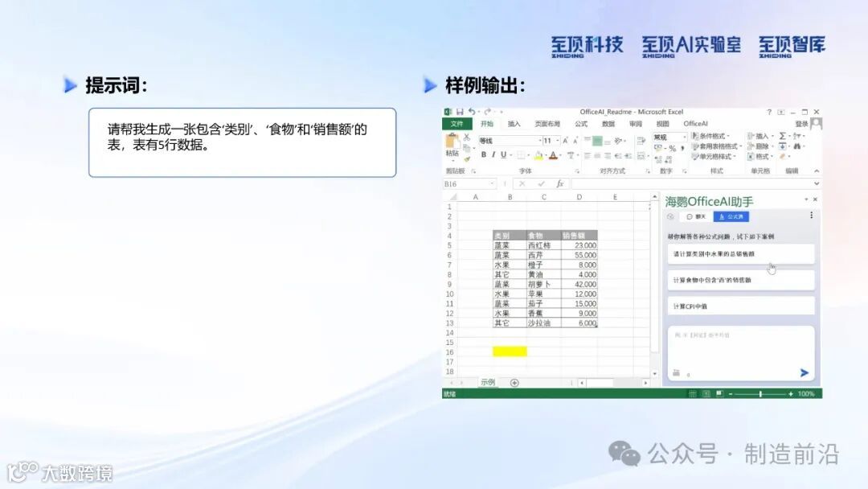The height and width of the screenshot is (489, 868).
Task: Open the Format cells (格式) dropdown
Action: [761, 156]
